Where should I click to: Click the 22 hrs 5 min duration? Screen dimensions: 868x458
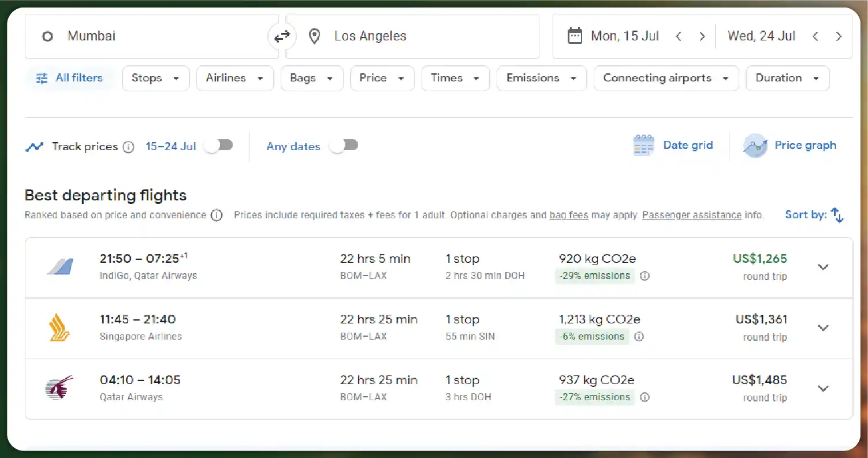tap(375, 259)
